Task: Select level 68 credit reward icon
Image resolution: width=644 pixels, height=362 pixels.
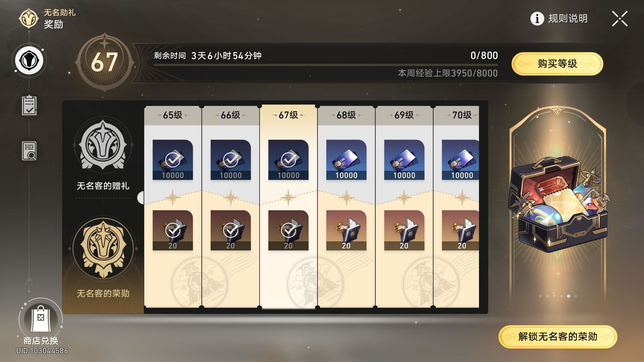Action: point(346,160)
